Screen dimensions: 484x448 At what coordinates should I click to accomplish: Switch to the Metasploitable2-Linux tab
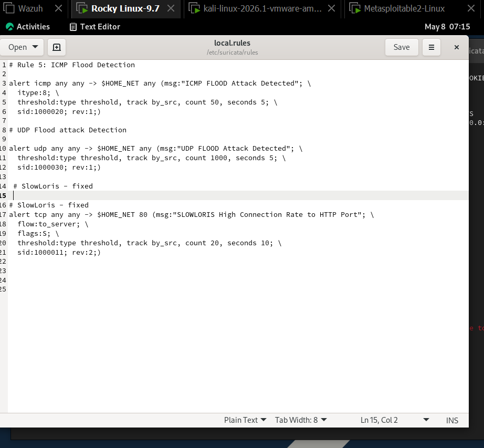(404, 8)
